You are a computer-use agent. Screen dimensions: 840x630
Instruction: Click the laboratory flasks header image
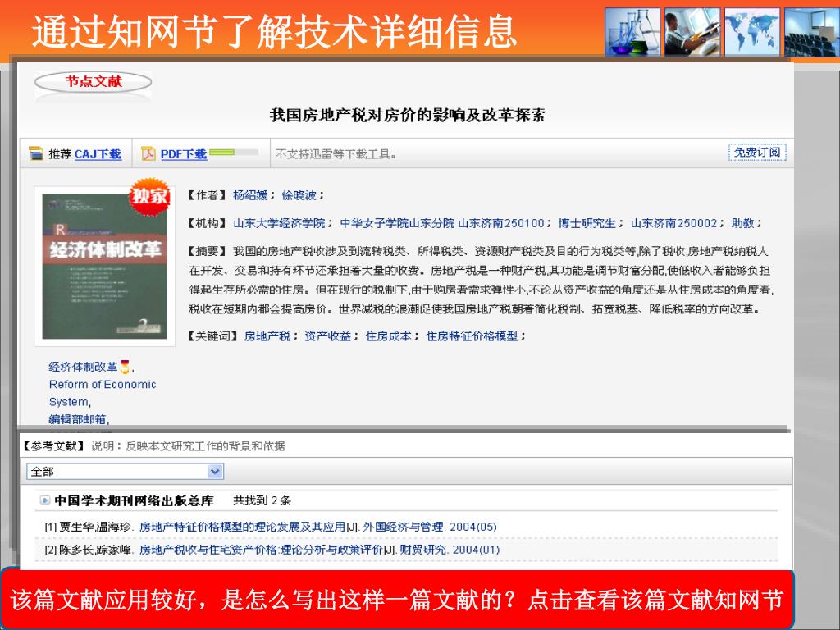pyautogui.click(x=632, y=32)
